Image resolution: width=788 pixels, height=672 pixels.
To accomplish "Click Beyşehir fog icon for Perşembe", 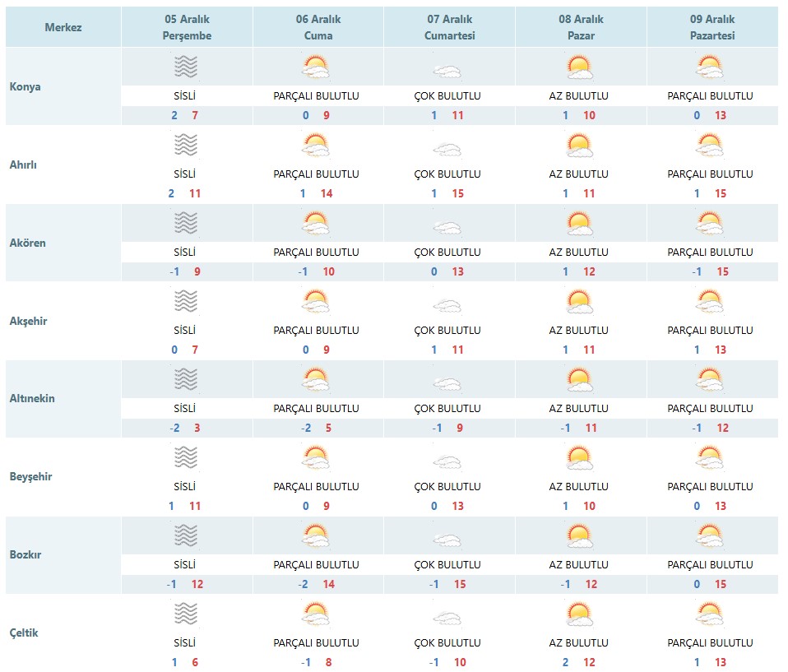I will [185, 457].
